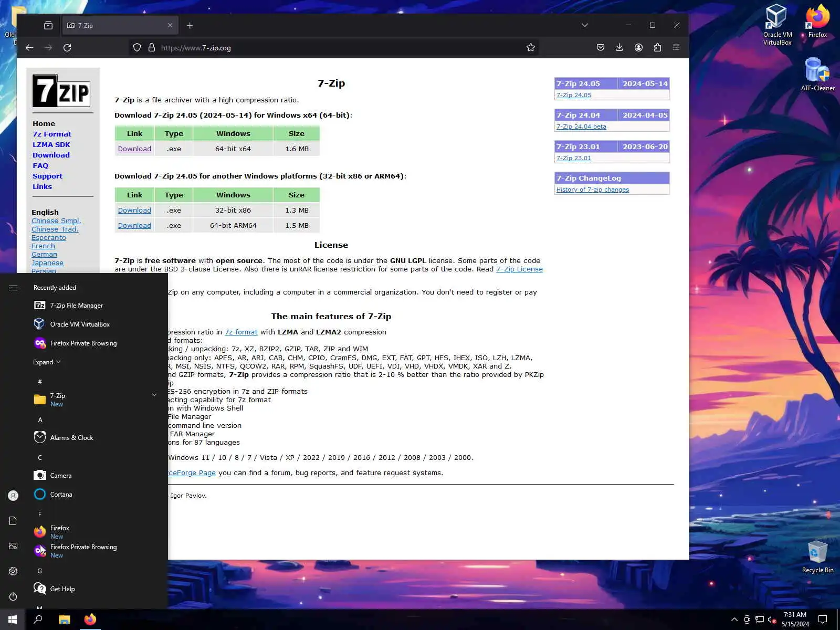Open the list all tabs dropdown

point(585,25)
